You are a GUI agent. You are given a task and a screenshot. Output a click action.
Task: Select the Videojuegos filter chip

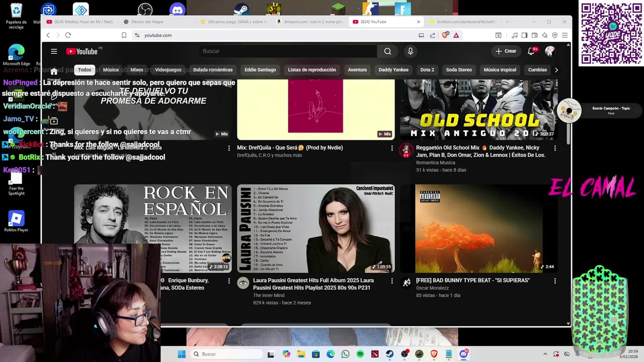(x=168, y=70)
